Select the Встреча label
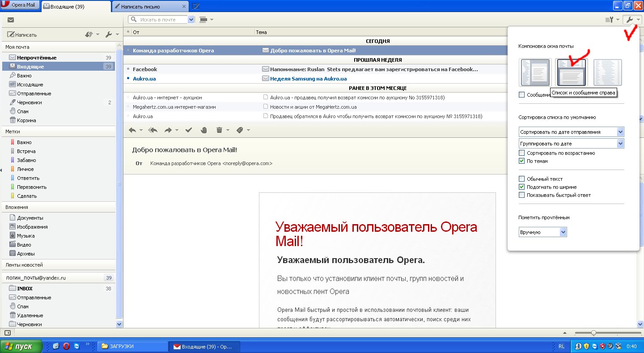644x353 pixels. tap(58, 151)
